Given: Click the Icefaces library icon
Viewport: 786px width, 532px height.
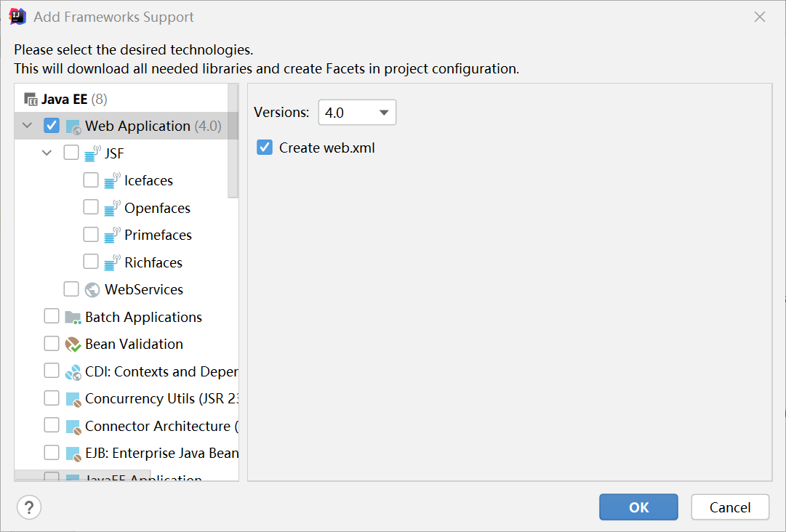Looking at the screenshot, I should pos(112,180).
